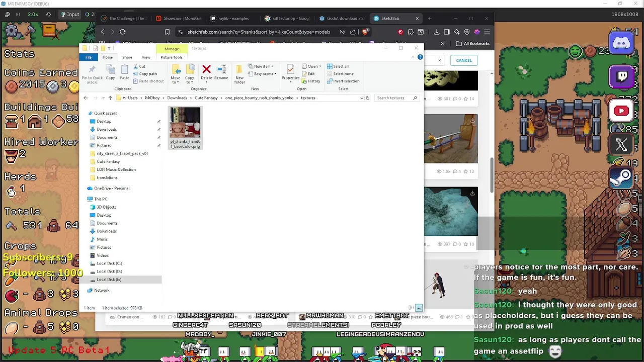The width and height of the screenshot is (644, 362).
Task: Open All Bookmarks folder in browser
Action: point(472,44)
